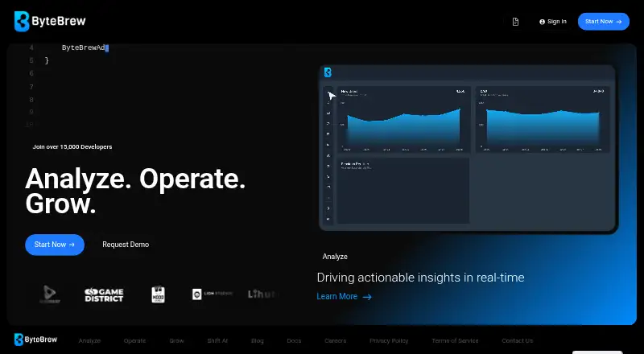Click the play-shaped studio logo
644x354 pixels.
(50, 294)
